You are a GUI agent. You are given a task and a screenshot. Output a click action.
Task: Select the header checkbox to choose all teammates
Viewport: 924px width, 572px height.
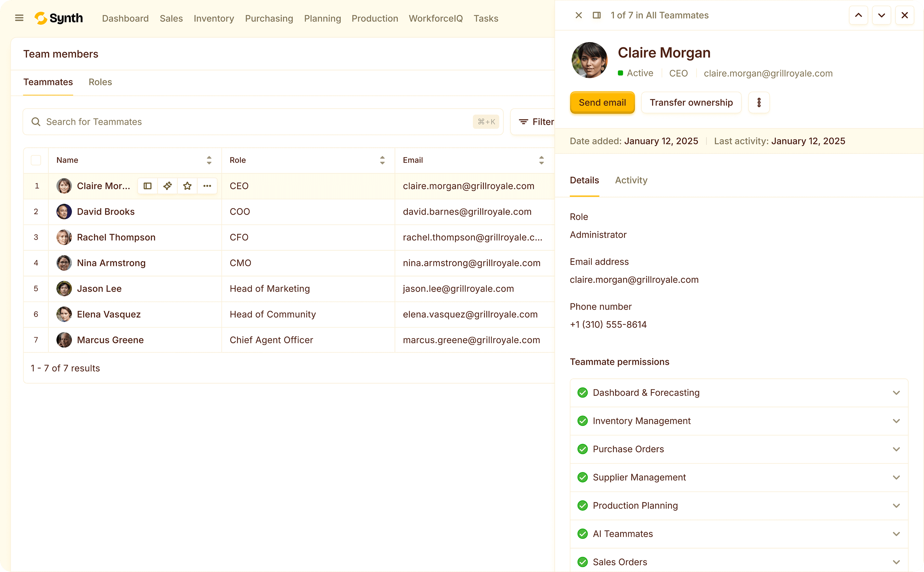(36, 160)
